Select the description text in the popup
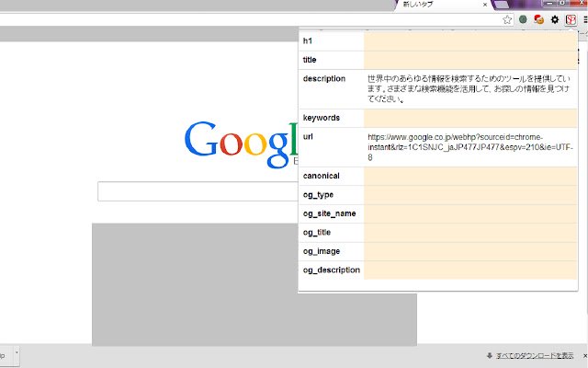This screenshot has height=368, width=588. coord(469,89)
